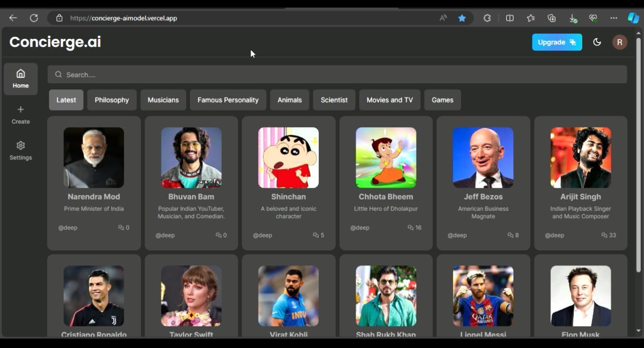Click the Upgrade button

557,42
